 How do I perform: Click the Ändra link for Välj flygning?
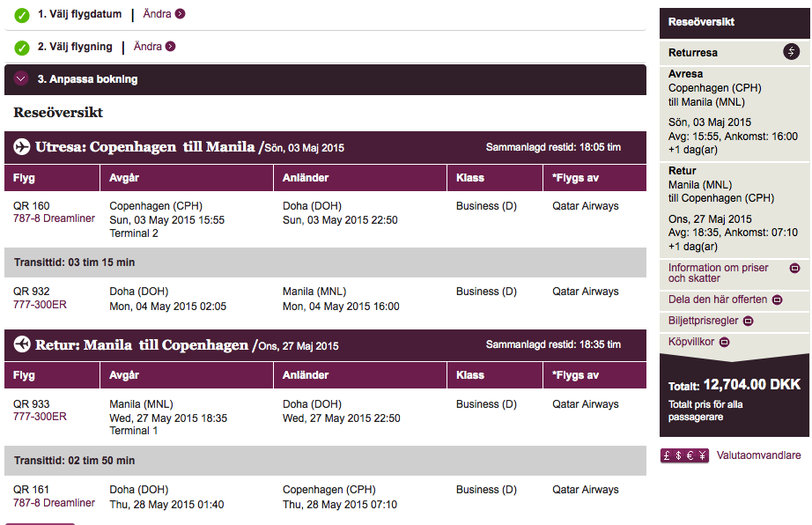coord(147,47)
